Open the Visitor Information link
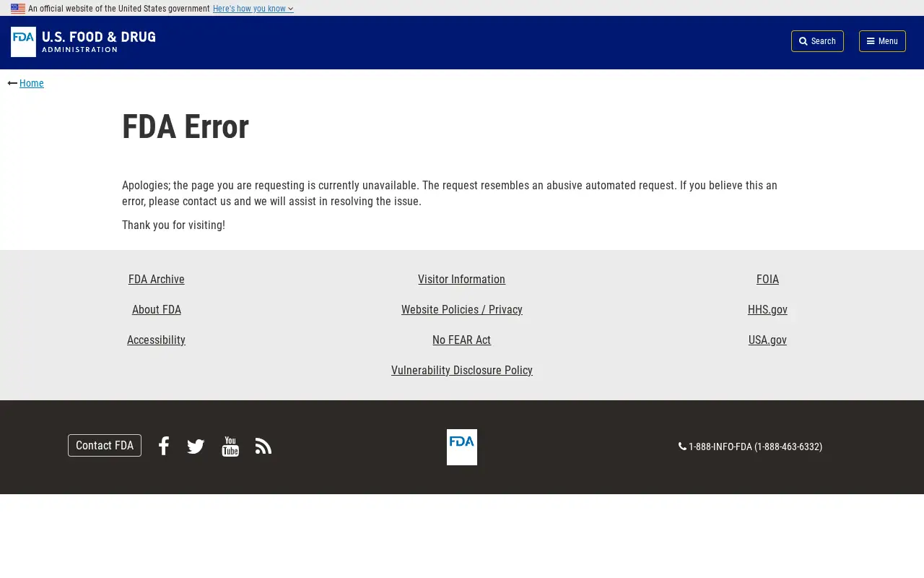 [462, 280]
